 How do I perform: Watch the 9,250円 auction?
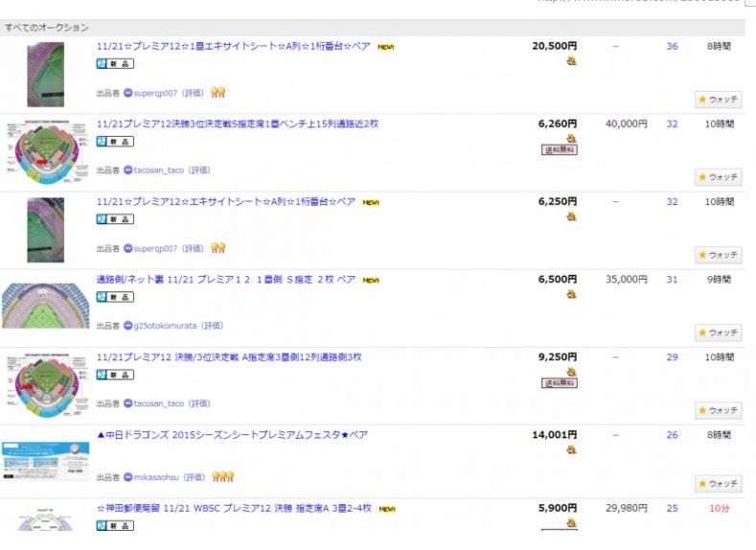[718, 410]
